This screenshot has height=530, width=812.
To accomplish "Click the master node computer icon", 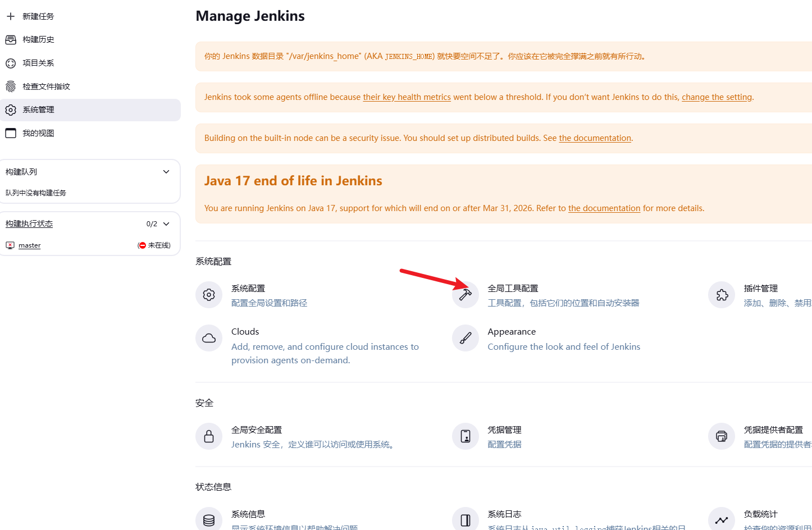I will point(10,245).
